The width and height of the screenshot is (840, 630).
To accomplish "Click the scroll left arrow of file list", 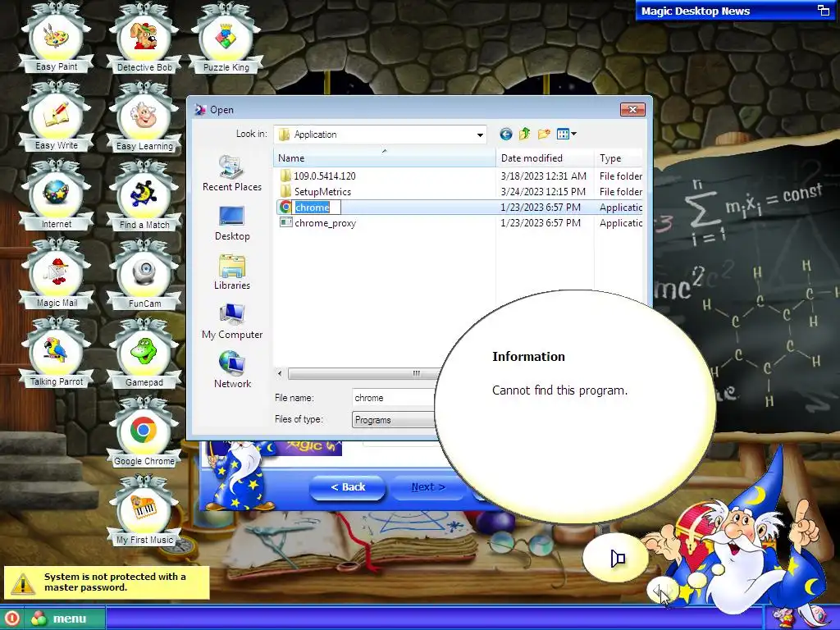I will [x=280, y=373].
